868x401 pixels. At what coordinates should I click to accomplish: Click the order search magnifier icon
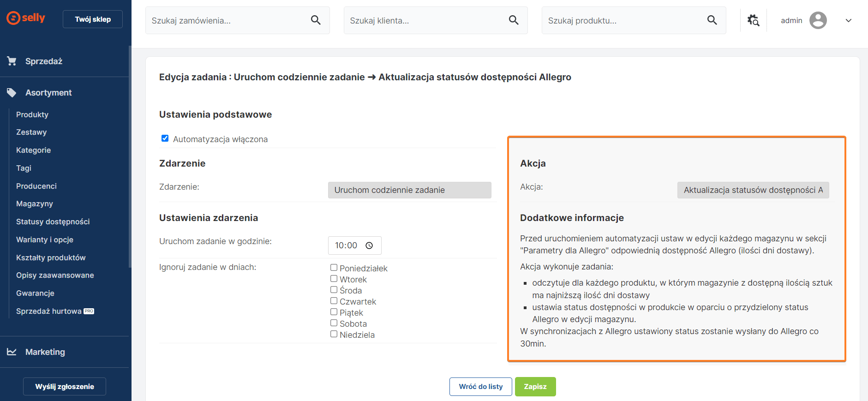coord(316,20)
